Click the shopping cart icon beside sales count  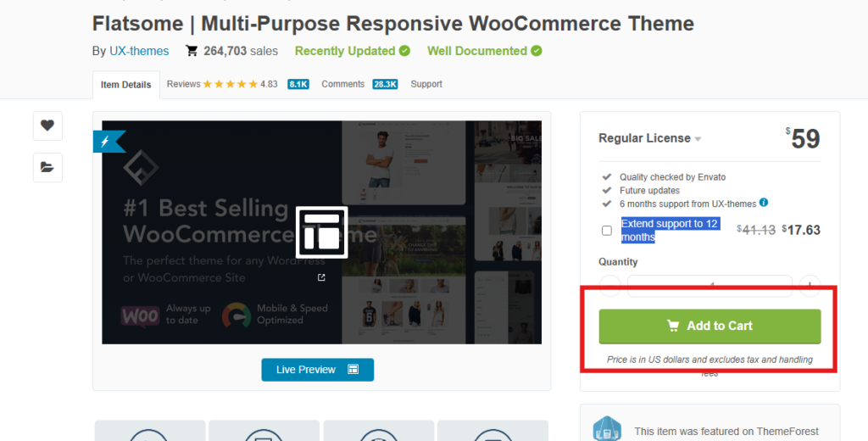pos(192,51)
